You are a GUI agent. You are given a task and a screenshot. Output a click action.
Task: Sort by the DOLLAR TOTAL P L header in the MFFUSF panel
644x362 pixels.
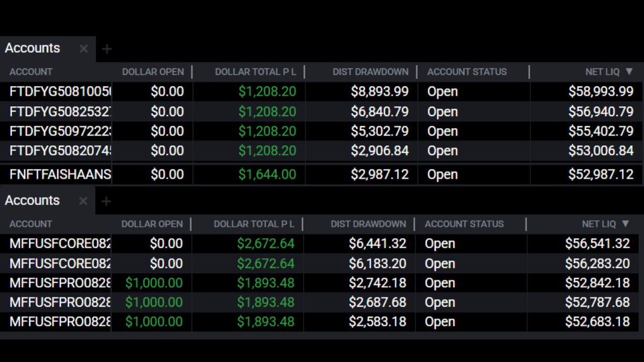click(254, 224)
